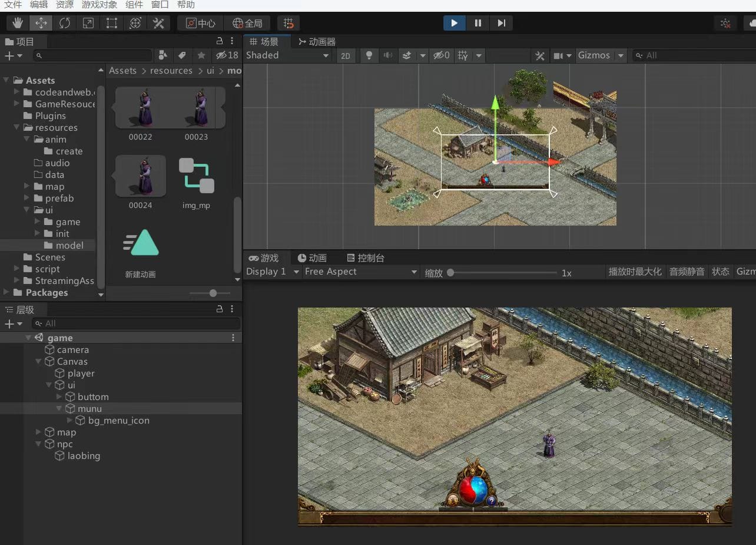Collapse the npc object in Hierarchy
The width and height of the screenshot is (756, 545).
point(39,444)
